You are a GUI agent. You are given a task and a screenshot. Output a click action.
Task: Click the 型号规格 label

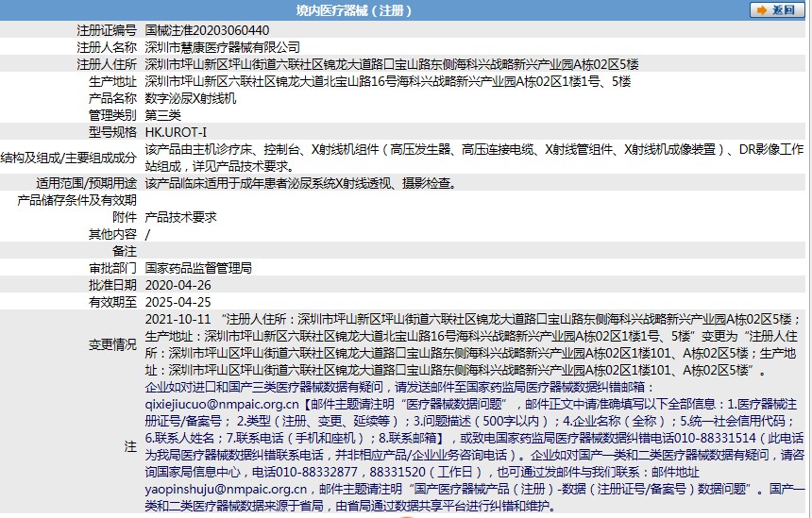(113, 132)
